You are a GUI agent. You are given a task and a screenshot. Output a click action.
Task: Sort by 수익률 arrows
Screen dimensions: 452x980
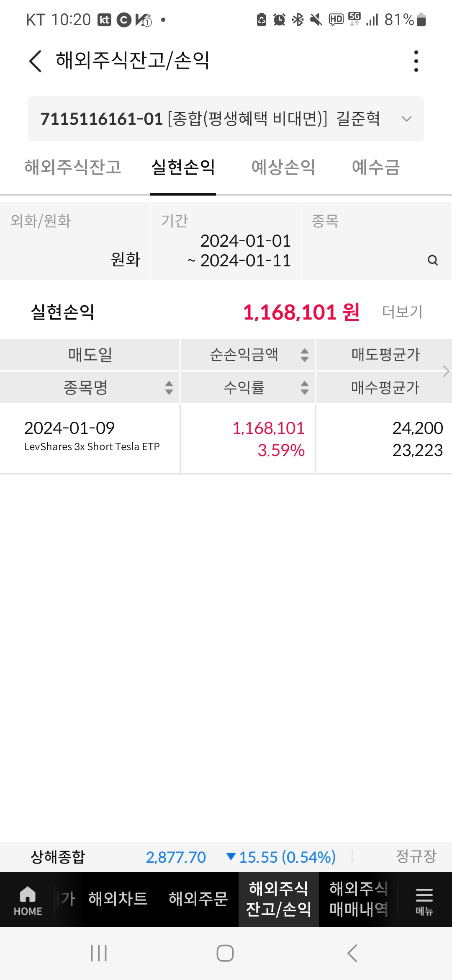305,388
